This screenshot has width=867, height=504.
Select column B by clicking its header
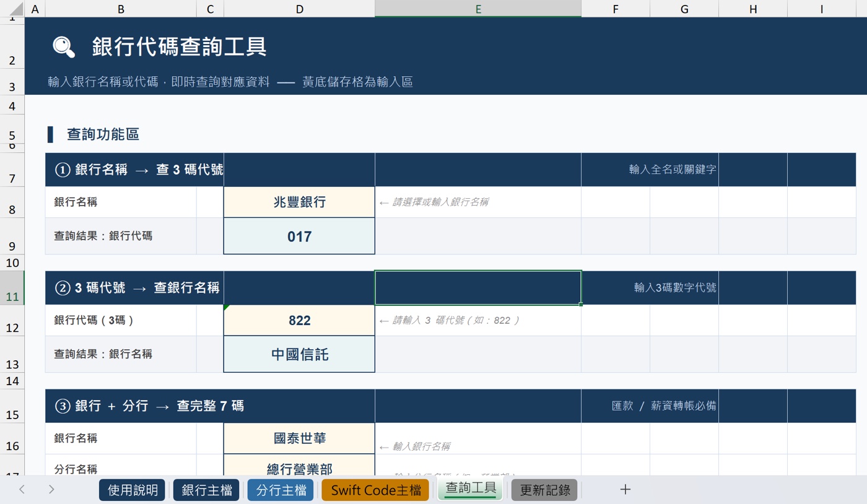point(120,9)
